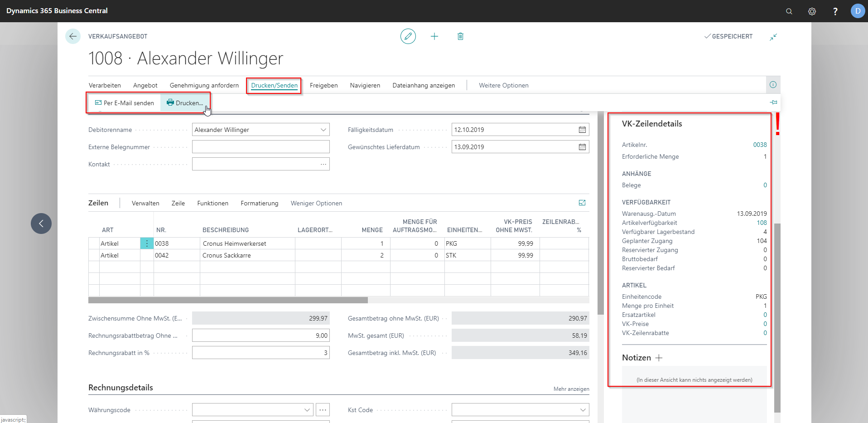Click the Rechnungsdetails section heading
Viewport: 868px width, 423px height.
point(121,388)
